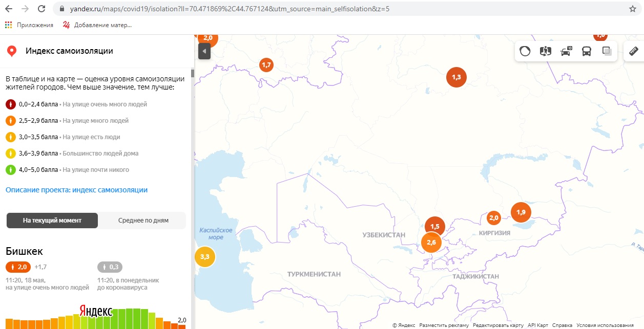
Task: Bookmark this page with the star icon
Action: click(632, 9)
